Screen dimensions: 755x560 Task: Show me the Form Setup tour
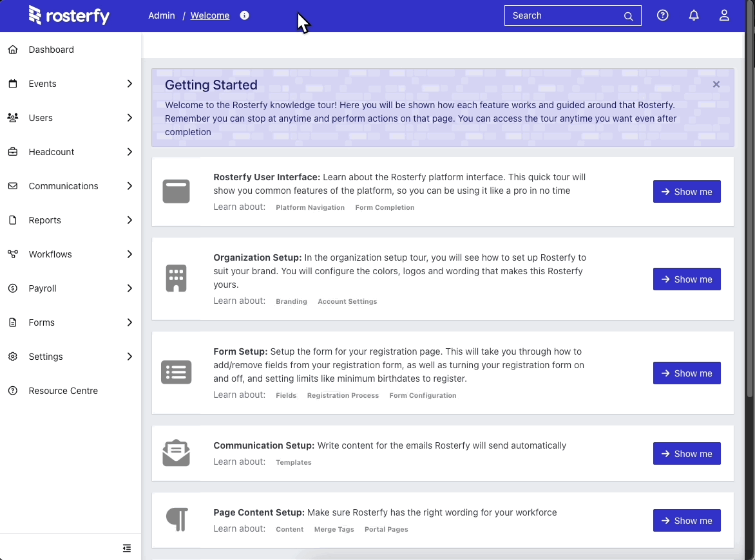pyautogui.click(x=687, y=373)
